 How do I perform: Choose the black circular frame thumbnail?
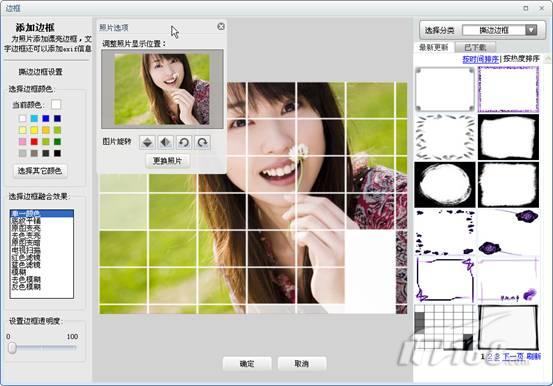445,185
